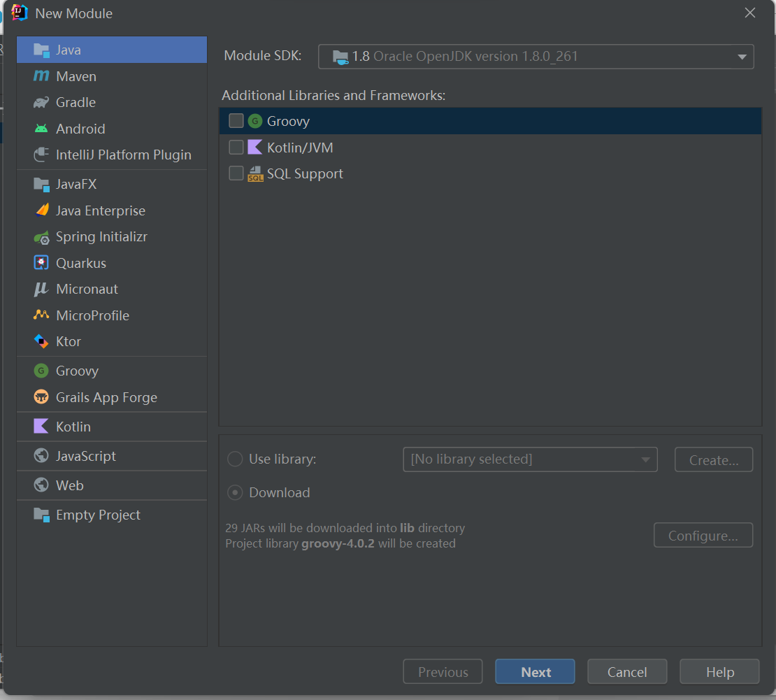The image size is (776, 700).
Task: Click the Web globe icon
Action: [41, 485]
